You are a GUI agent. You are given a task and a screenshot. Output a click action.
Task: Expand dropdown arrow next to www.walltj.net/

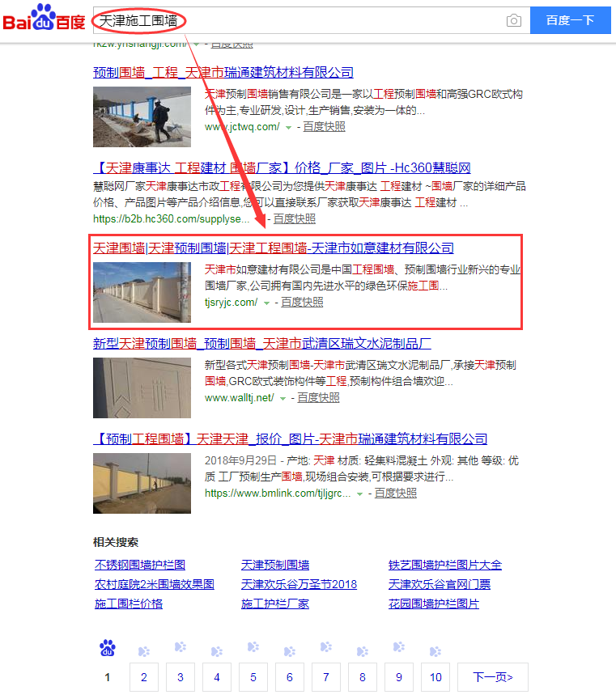[x=283, y=399]
